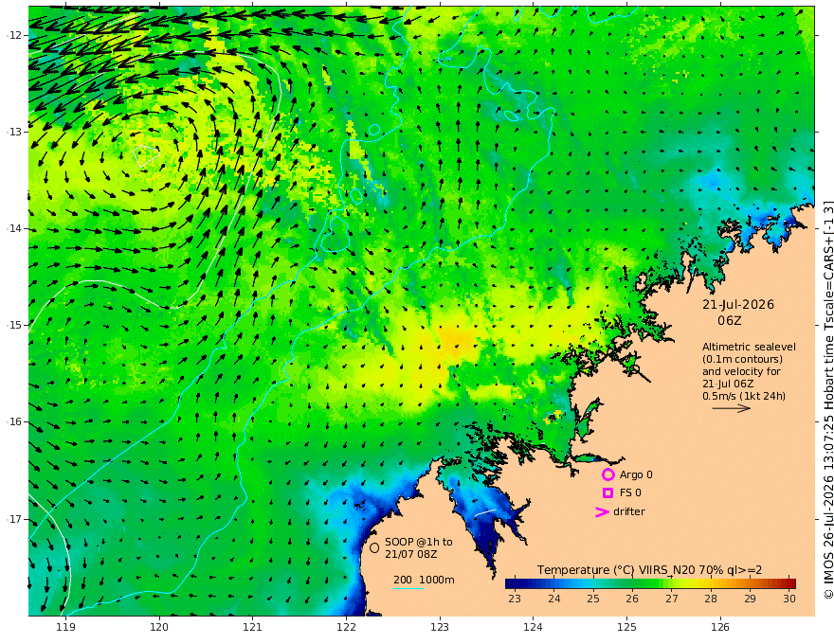Click the longitude axis label 124
This screenshot has width=834, height=644.
coord(533,627)
